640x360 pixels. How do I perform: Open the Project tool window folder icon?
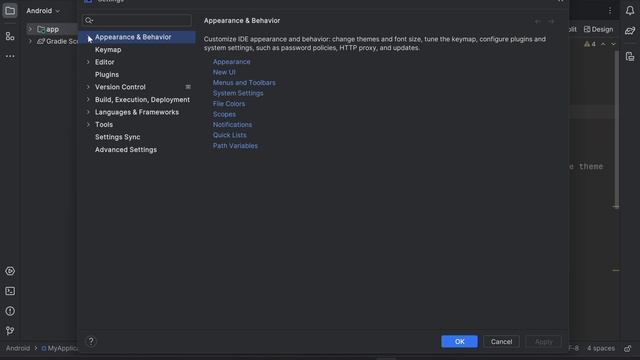(10, 11)
